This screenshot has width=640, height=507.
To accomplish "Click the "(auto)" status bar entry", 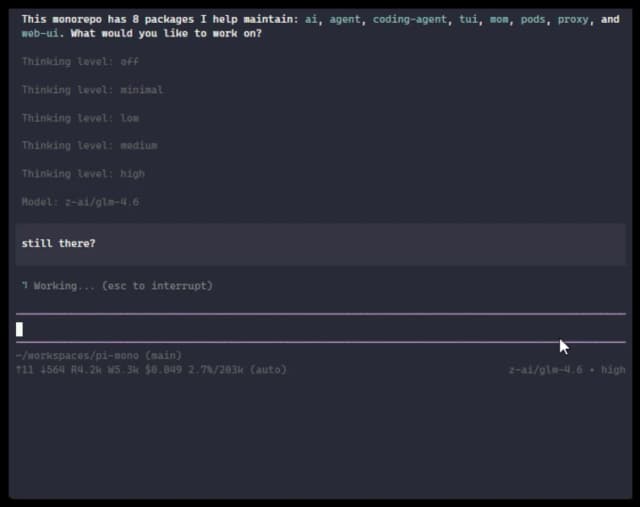I will pyautogui.click(x=268, y=370).
